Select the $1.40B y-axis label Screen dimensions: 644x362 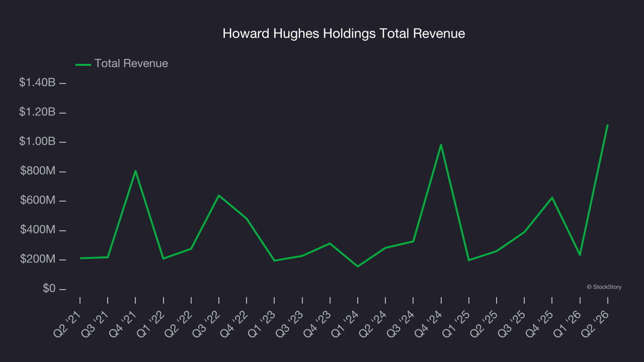(x=37, y=82)
